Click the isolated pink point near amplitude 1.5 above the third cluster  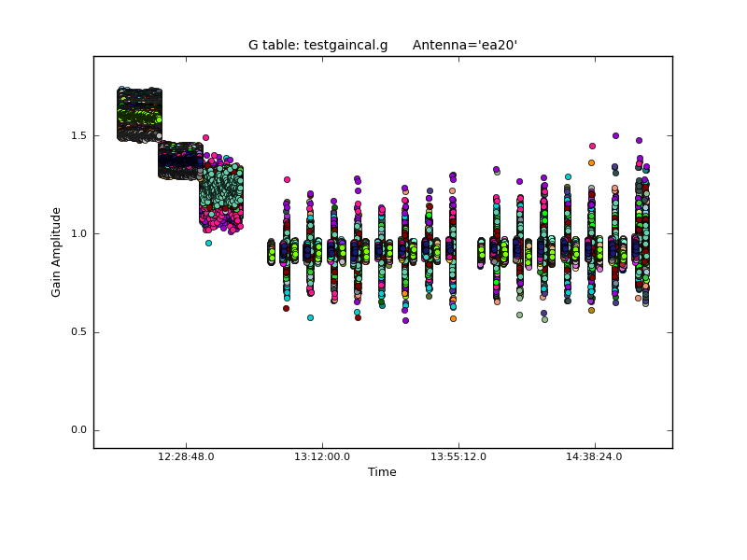pyautogui.click(x=205, y=137)
